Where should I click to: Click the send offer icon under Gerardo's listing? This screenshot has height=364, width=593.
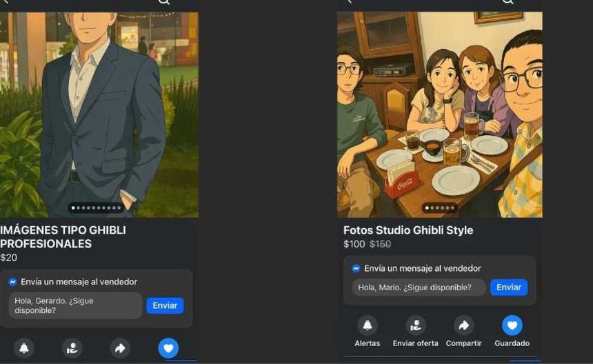click(72, 348)
